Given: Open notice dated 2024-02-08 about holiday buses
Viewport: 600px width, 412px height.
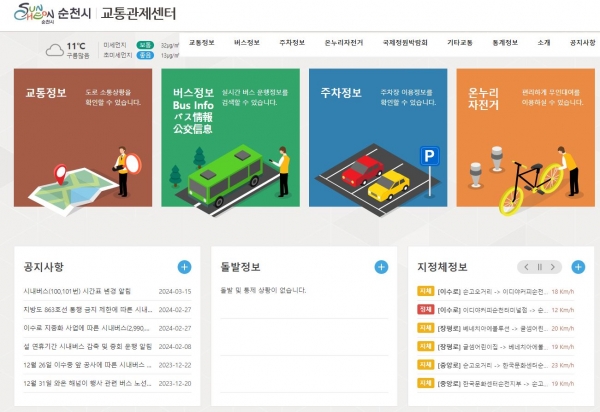Looking at the screenshot, I should click(x=107, y=347).
